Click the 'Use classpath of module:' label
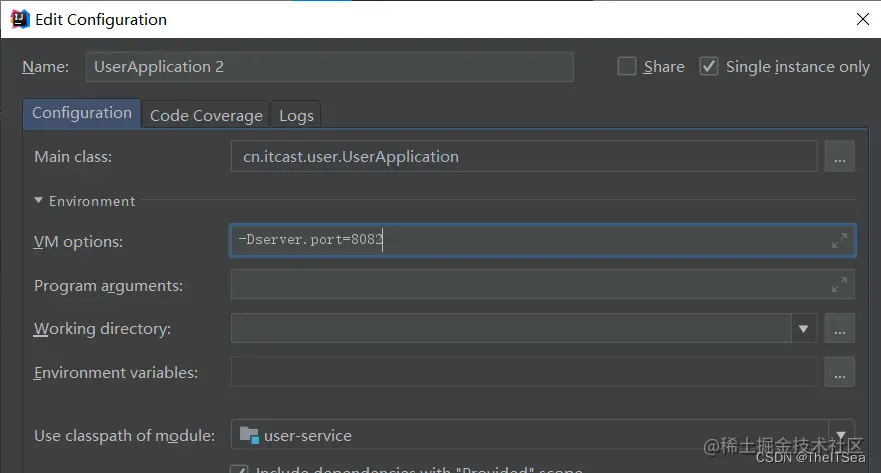Viewport: 881px width, 473px height. [x=124, y=435]
